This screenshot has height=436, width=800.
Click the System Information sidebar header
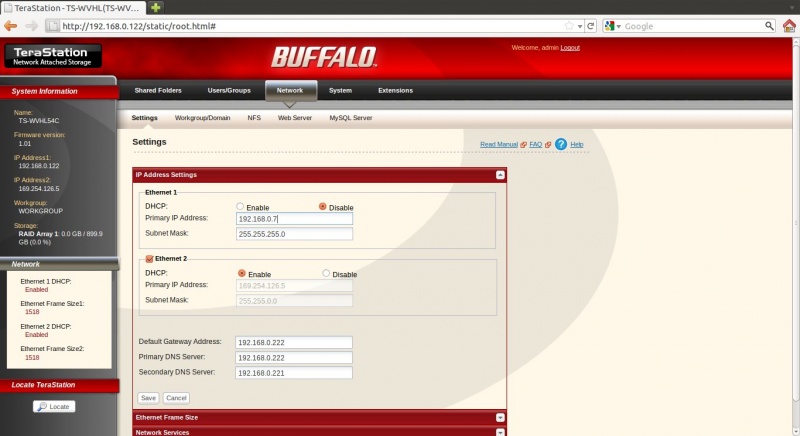tap(59, 91)
